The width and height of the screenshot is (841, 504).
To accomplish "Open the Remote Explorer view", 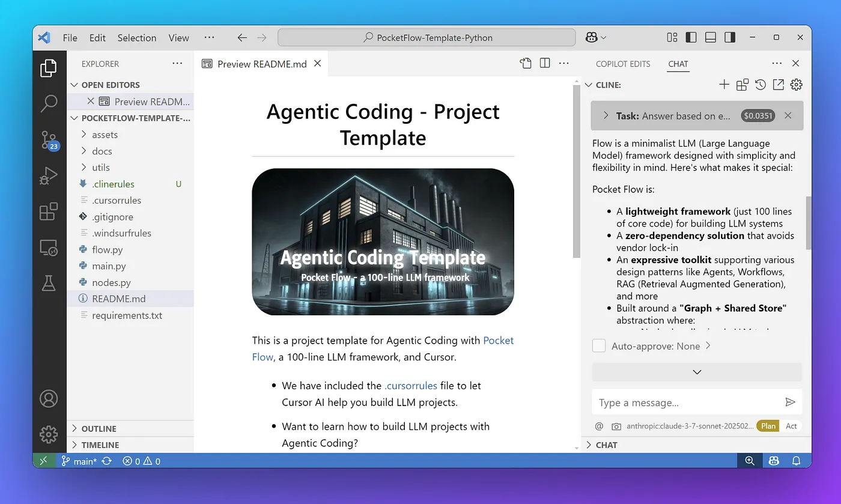I will (x=49, y=247).
